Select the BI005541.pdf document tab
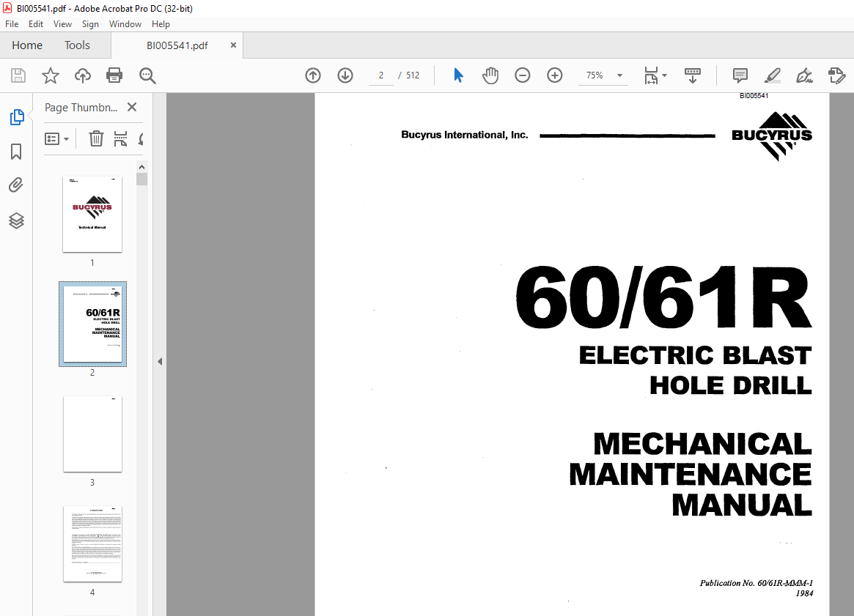Viewport: 854px width, 616px height. coord(177,45)
